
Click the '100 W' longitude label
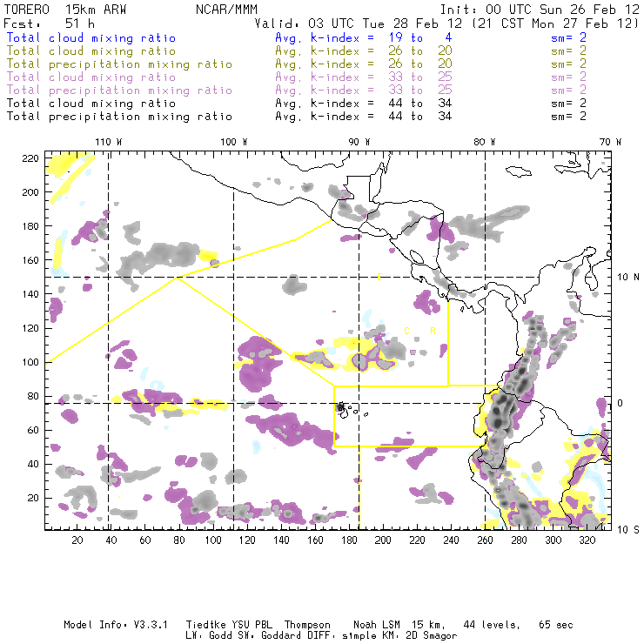[234, 142]
